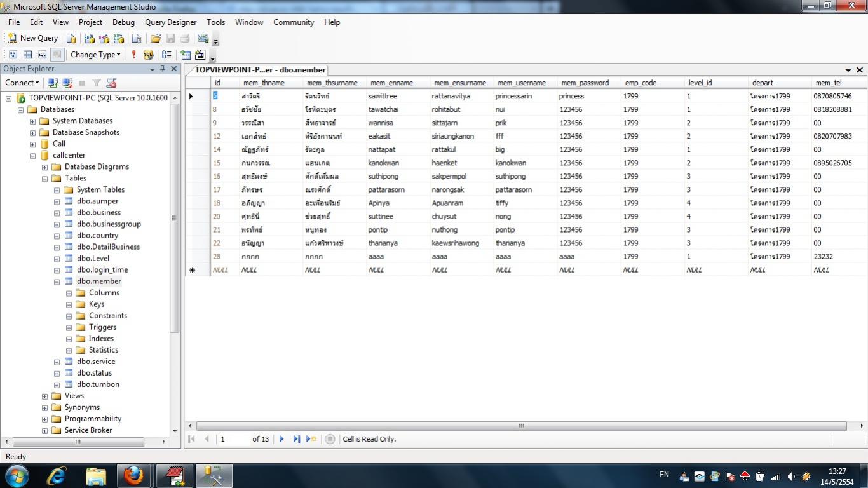The height and width of the screenshot is (488, 868).
Task: Show the Diagram pane icon
Action: click(13, 55)
